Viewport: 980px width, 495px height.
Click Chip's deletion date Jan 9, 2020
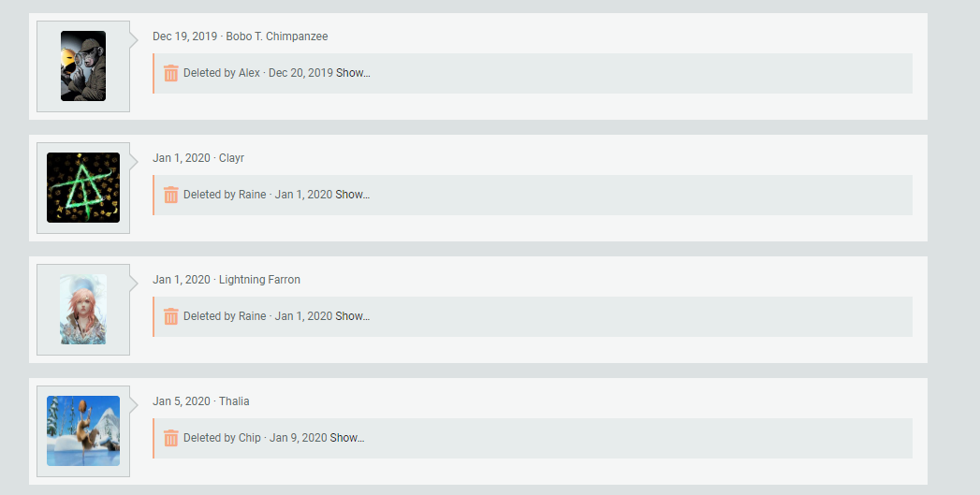tap(298, 438)
